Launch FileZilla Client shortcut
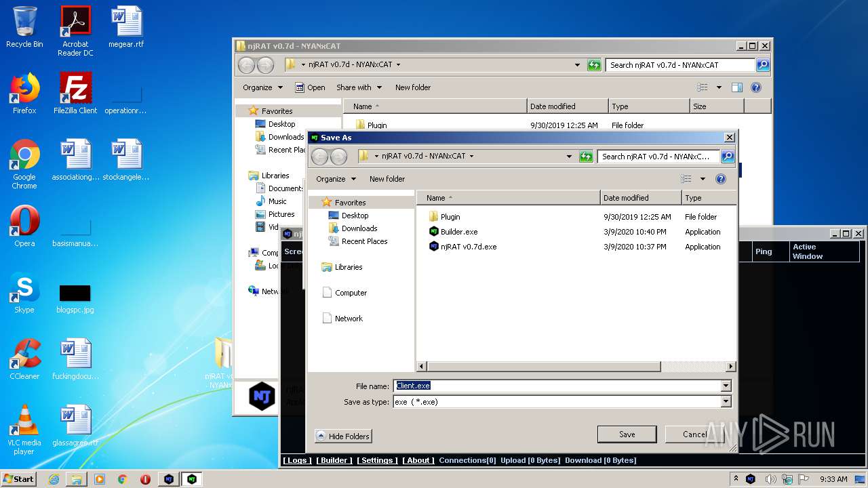This screenshot has height=488, width=868. click(x=75, y=94)
